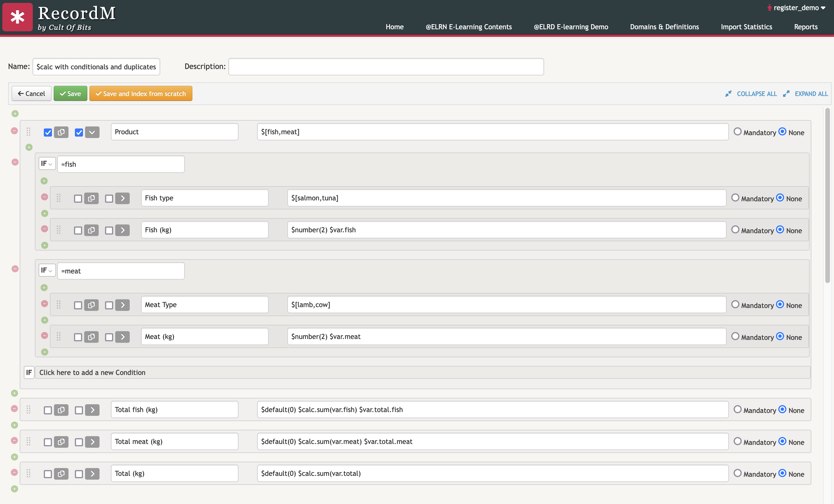This screenshot has height=504, width=834.
Task: Click the Description input field
Action: (x=386, y=67)
